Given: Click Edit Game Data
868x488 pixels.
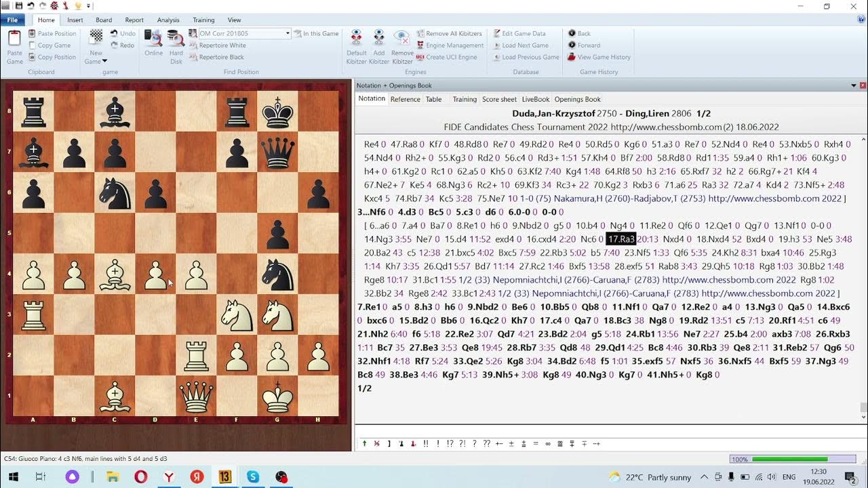Looking at the screenshot, I should point(519,33).
